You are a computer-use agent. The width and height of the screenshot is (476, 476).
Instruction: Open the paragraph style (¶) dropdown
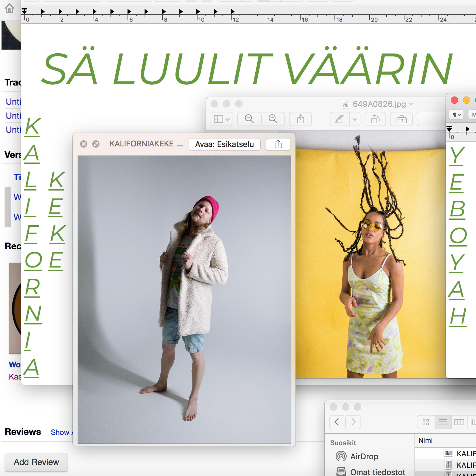point(456,115)
